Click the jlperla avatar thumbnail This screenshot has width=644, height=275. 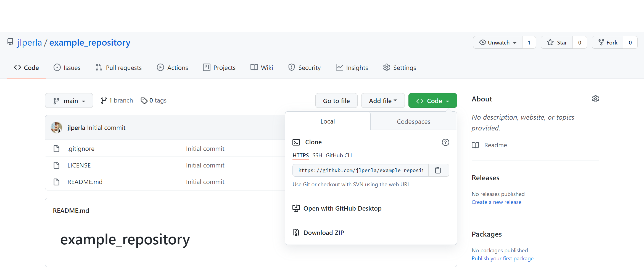[x=57, y=128]
